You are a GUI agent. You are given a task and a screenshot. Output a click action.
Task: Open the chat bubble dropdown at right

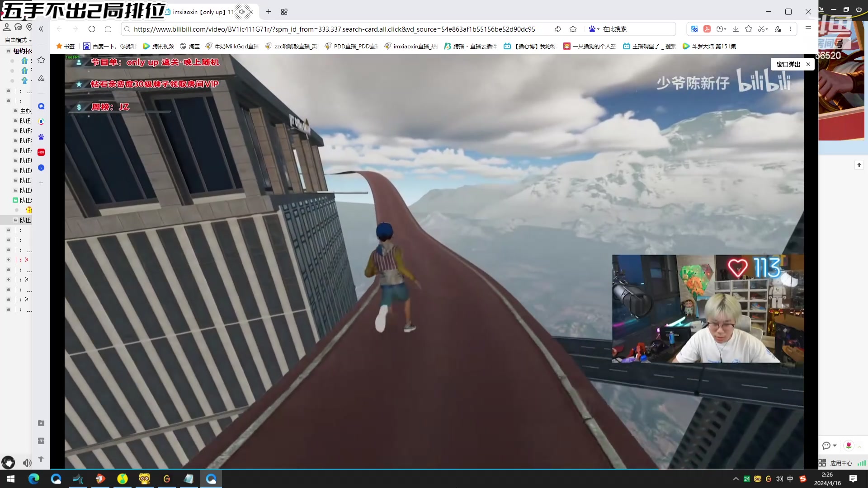pos(829,446)
